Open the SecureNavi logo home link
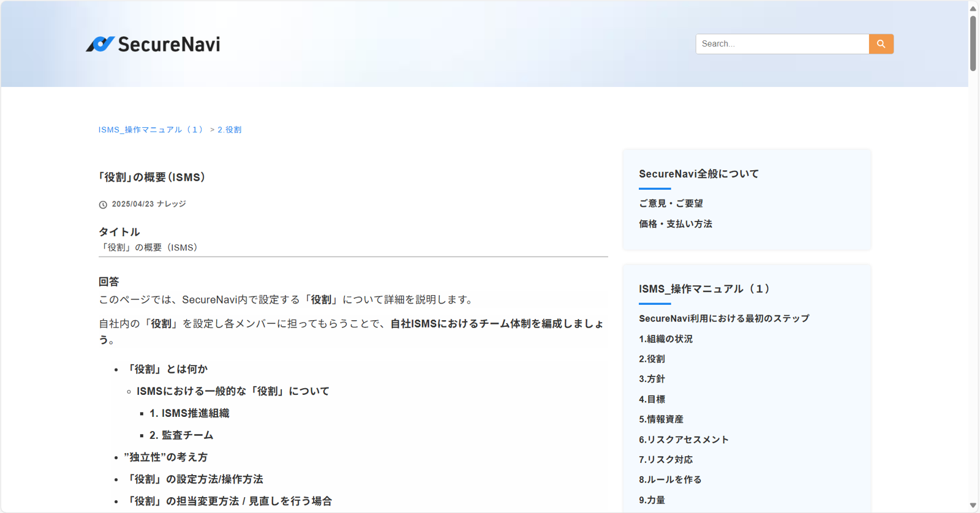This screenshot has height=513, width=980. [x=153, y=44]
